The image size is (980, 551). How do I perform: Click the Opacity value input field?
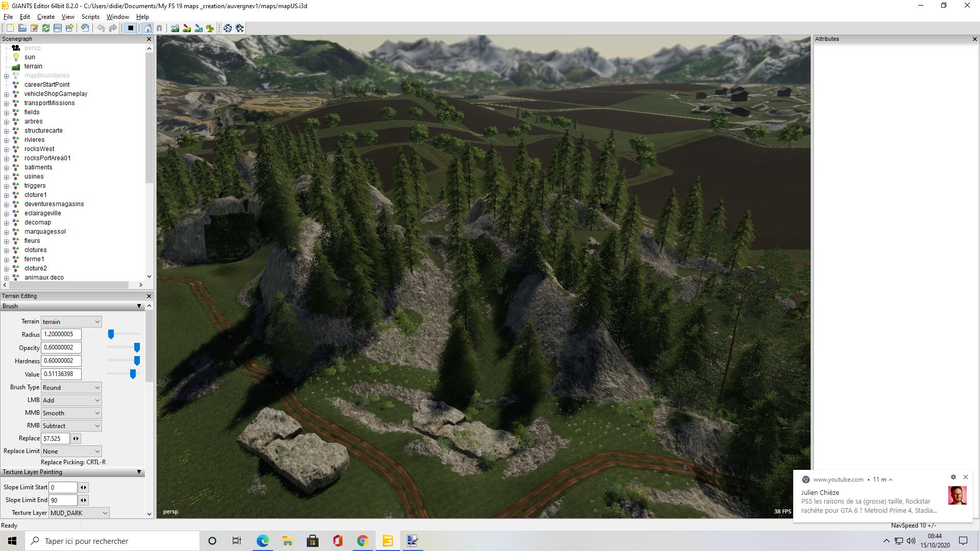[61, 347]
